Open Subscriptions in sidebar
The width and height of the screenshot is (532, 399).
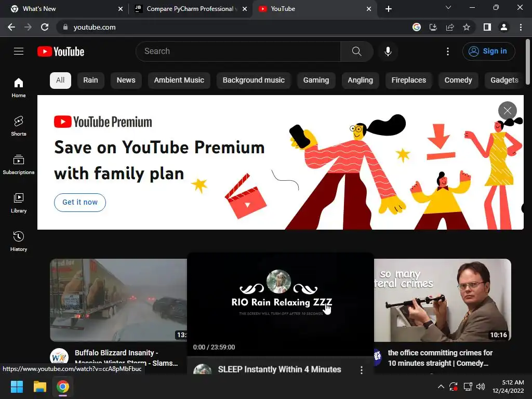point(19,165)
